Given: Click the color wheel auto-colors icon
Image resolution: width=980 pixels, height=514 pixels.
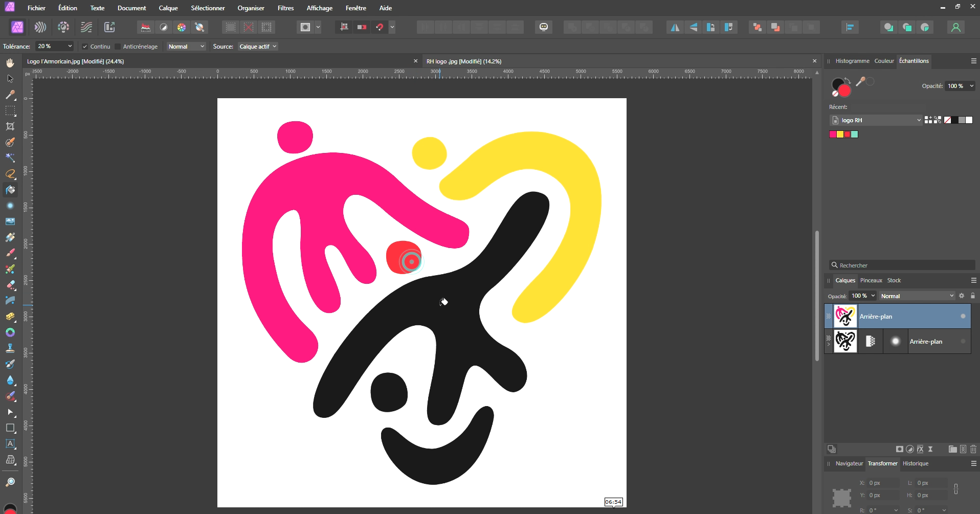Looking at the screenshot, I should coord(182,27).
